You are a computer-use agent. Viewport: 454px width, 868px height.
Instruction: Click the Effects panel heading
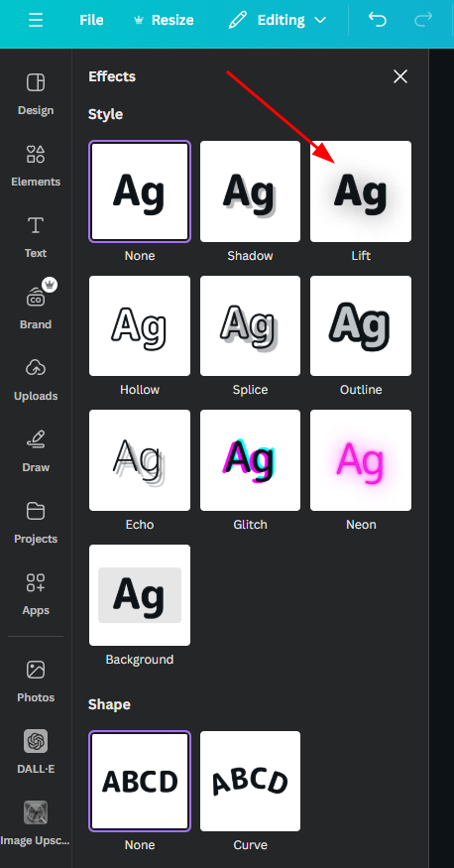click(112, 76)
